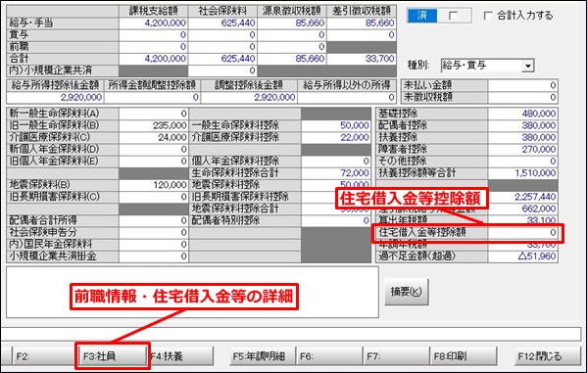
Task: Click the 未払い金額 value field
Action: pos(522,85)
